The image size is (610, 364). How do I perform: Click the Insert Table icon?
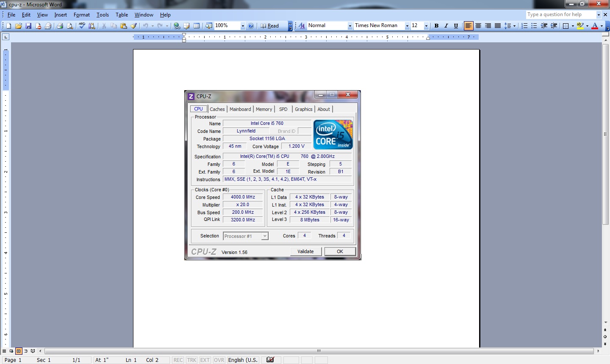[197, 26]
